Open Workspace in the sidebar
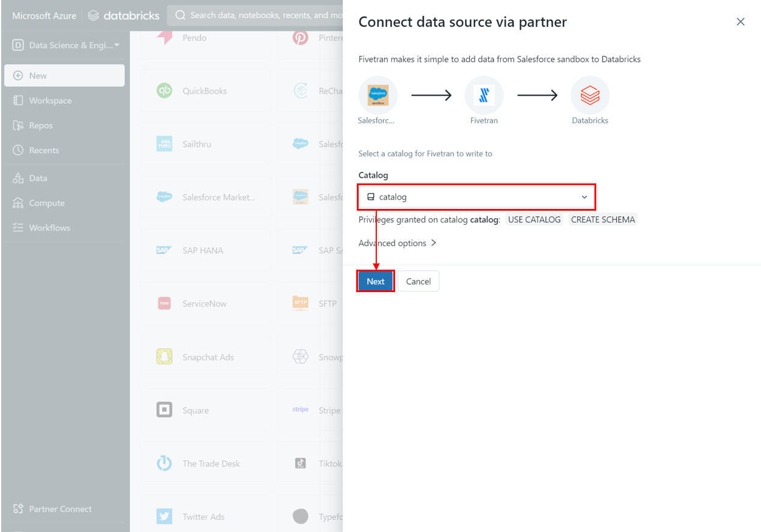 pos(64,100)
